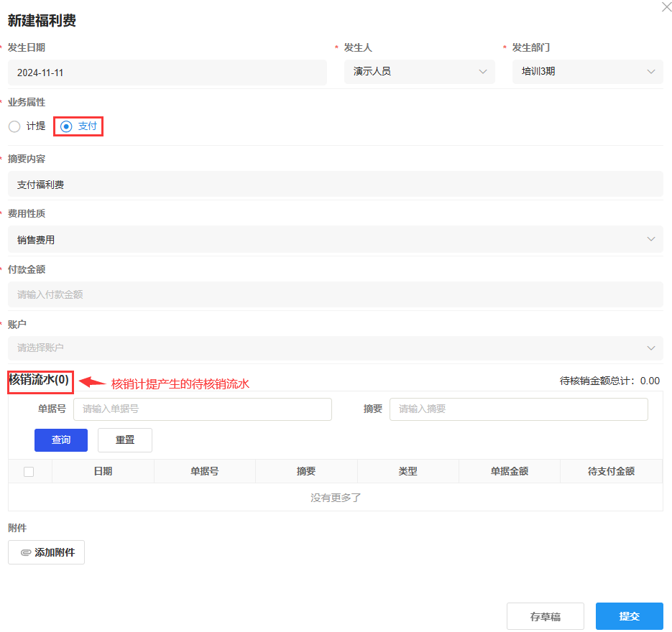Tick the select-all checkbox in table header

[29, 472]
